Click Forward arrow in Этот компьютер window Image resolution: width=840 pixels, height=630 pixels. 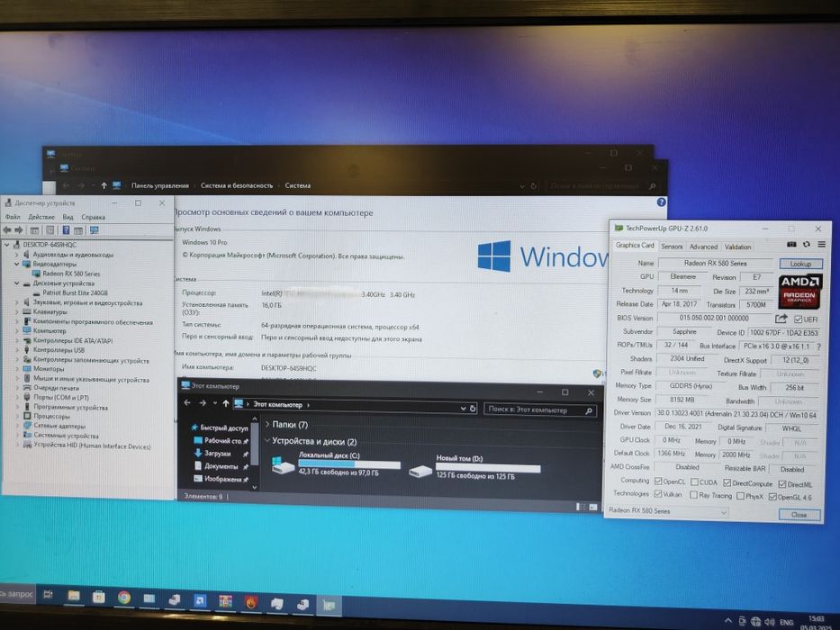(203, 403)
